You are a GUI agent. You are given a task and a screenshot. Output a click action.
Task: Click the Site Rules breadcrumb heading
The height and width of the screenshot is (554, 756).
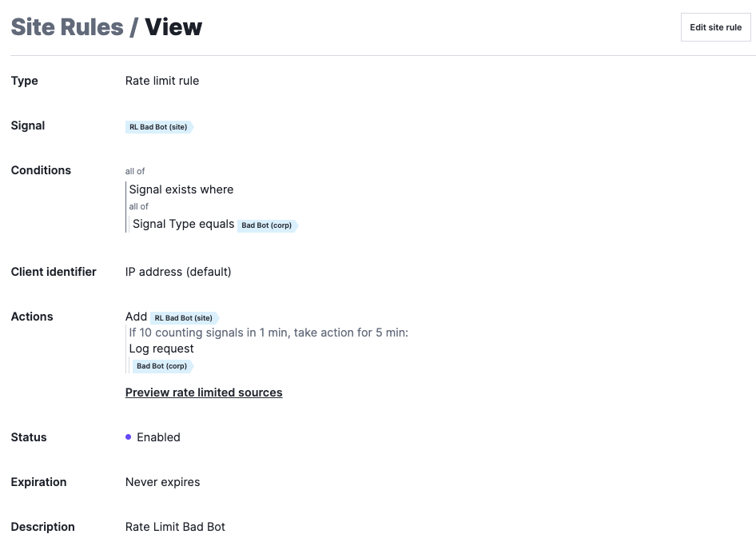(67, 27)
